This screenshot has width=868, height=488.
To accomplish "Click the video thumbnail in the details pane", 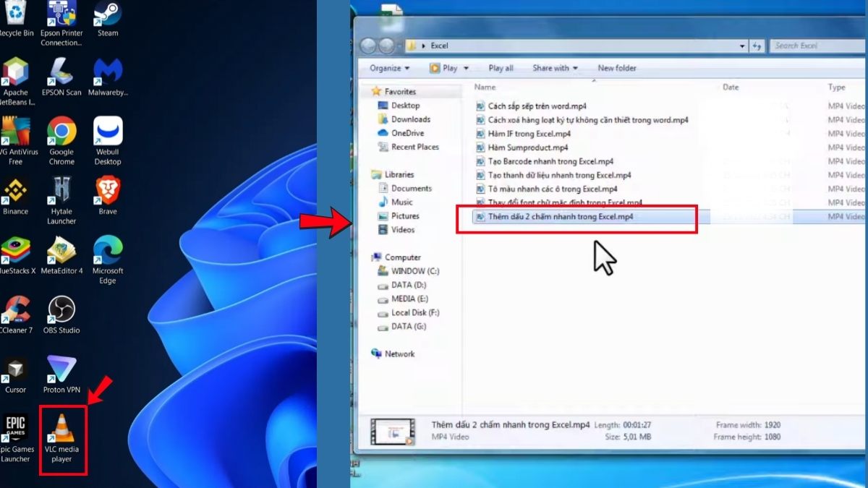I will click(392, 431).
